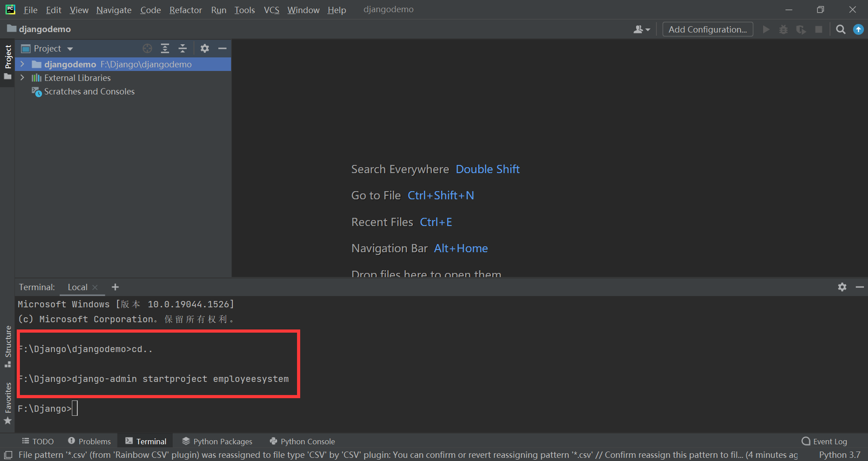The image size is (868, 461).
Task: Open the Project view dropdown
Action: click(x=47, y=48)
